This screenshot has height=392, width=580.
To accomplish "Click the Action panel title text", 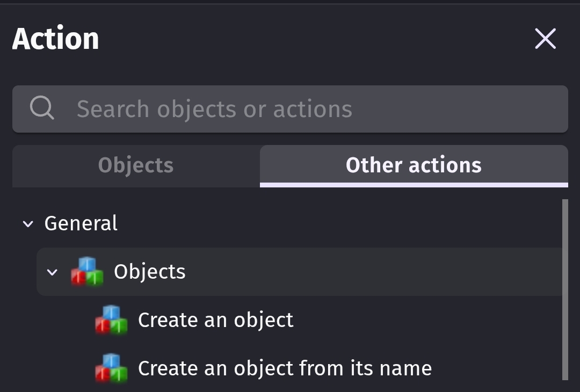I will pyautogui.click(x=56, y=39).
